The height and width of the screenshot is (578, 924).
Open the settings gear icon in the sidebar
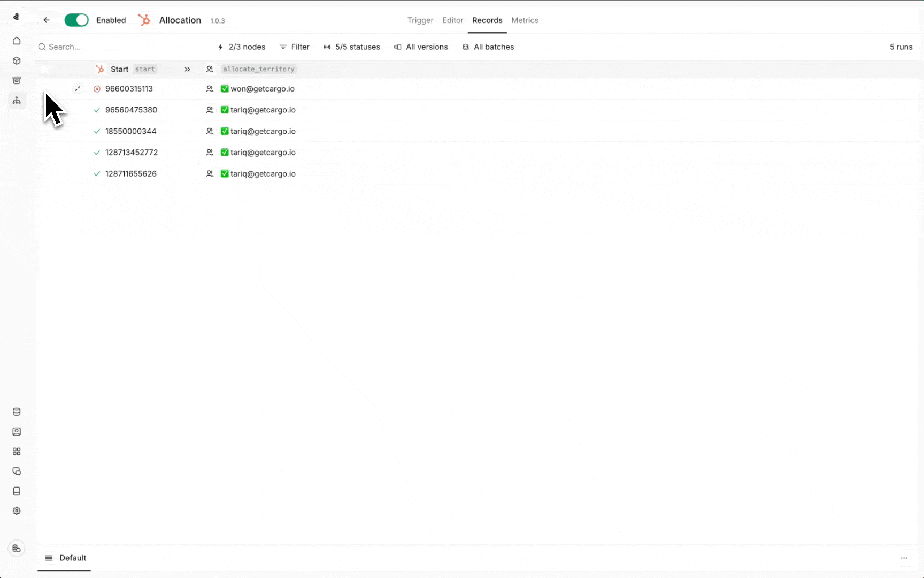click(17, 511)
